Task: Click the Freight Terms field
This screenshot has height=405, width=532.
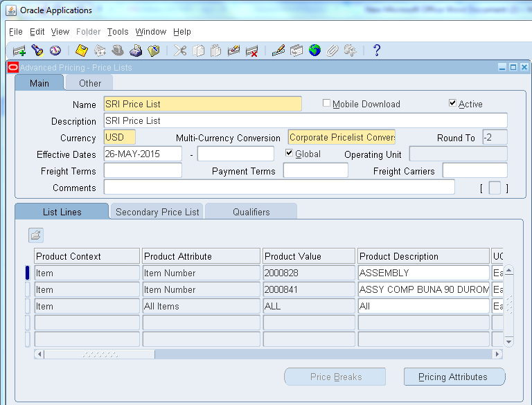Action: (x=143, y=170)
